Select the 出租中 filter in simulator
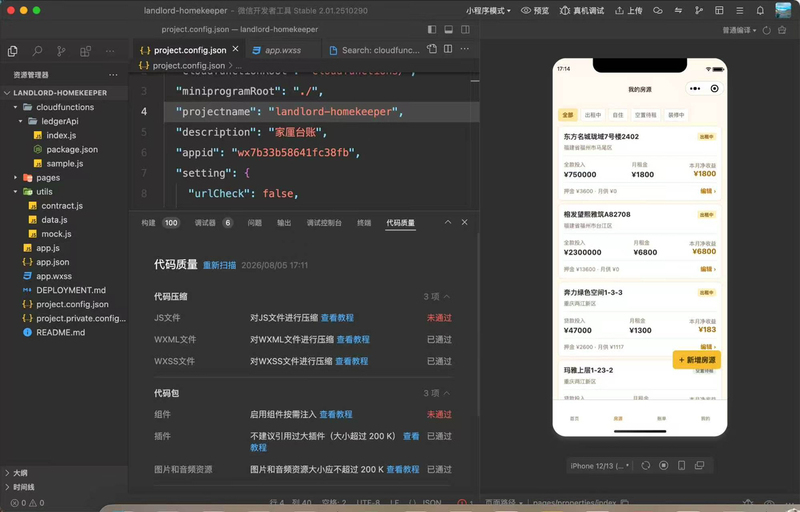The image size is (800, 512). pyautogui.click(x=593, y=115)
